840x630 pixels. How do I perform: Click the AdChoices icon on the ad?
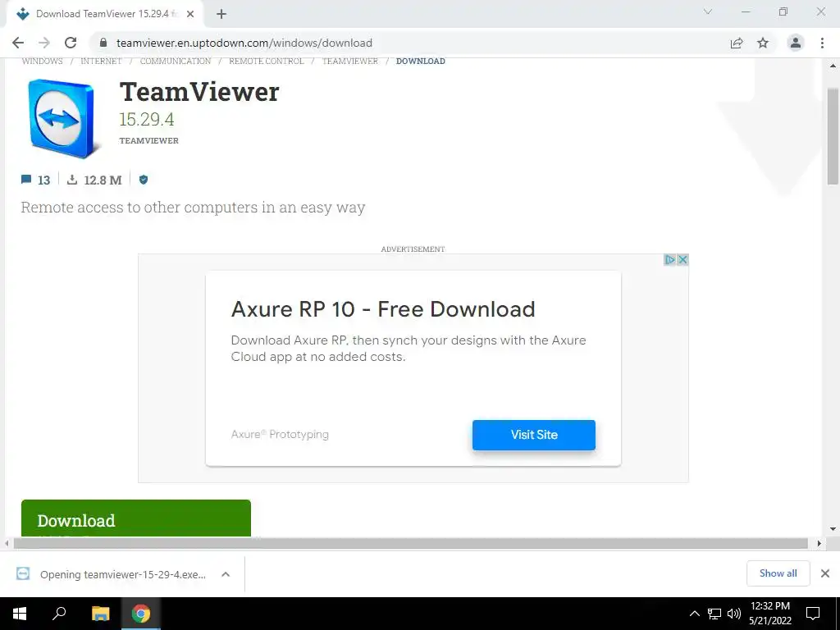tap(669, 260)
